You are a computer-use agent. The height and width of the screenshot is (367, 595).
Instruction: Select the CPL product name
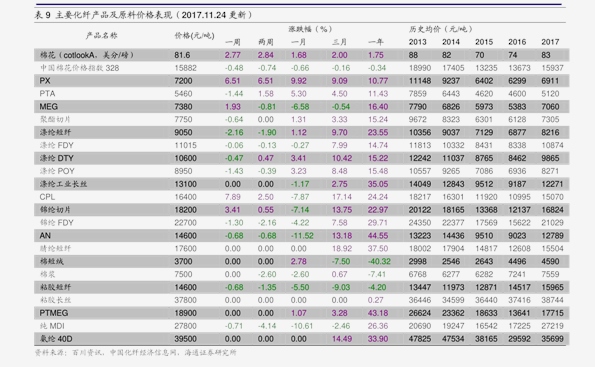(x=47, y=197)
